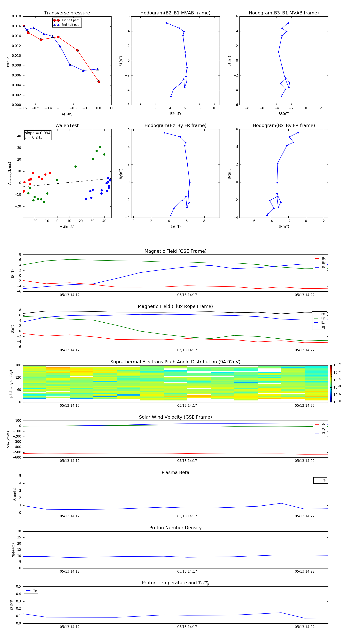Viewport: 351px width, 644px height.
Task: Click the 'Hodogram(B2_B1 MVAB frame)' title
Action: 175,13
